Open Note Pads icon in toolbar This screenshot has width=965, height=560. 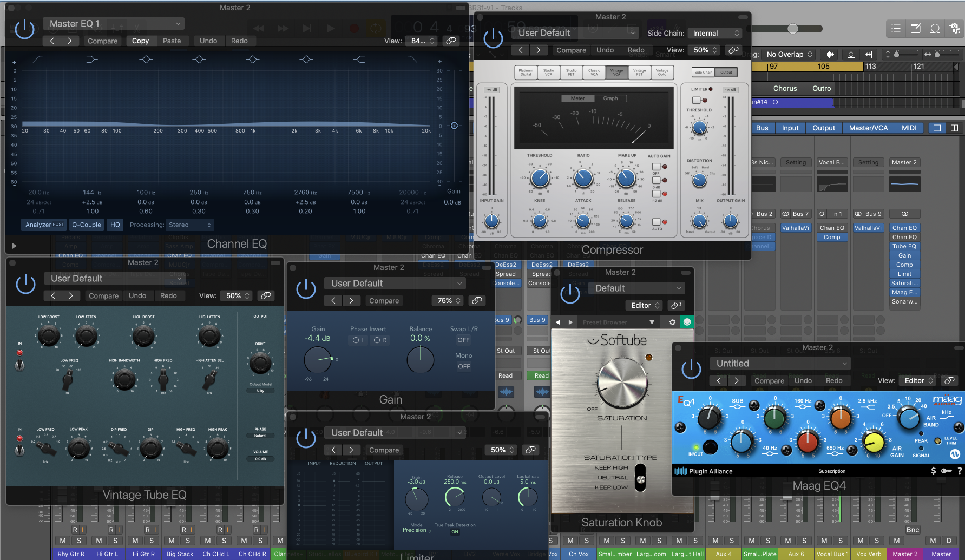915,29
